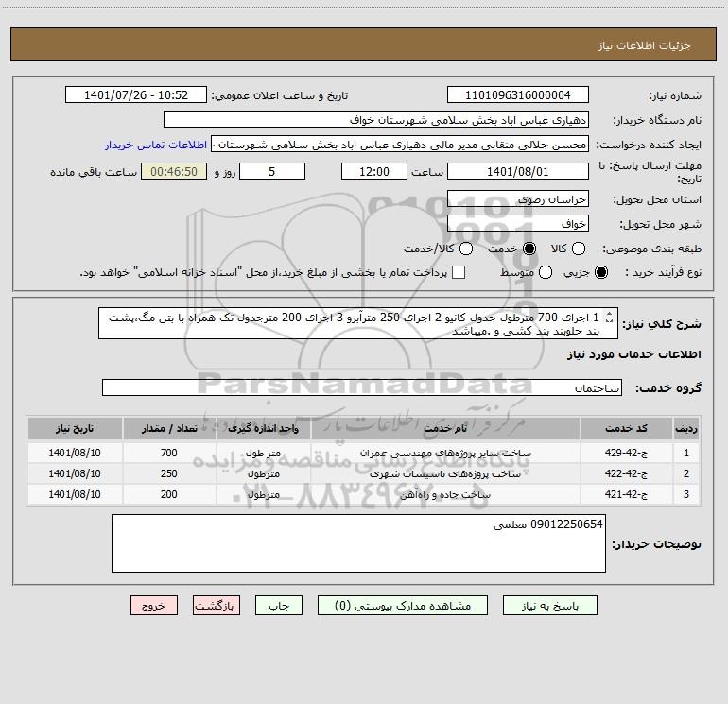
Task: Click remaining time field 00:46:50
Action: (174, 171)
